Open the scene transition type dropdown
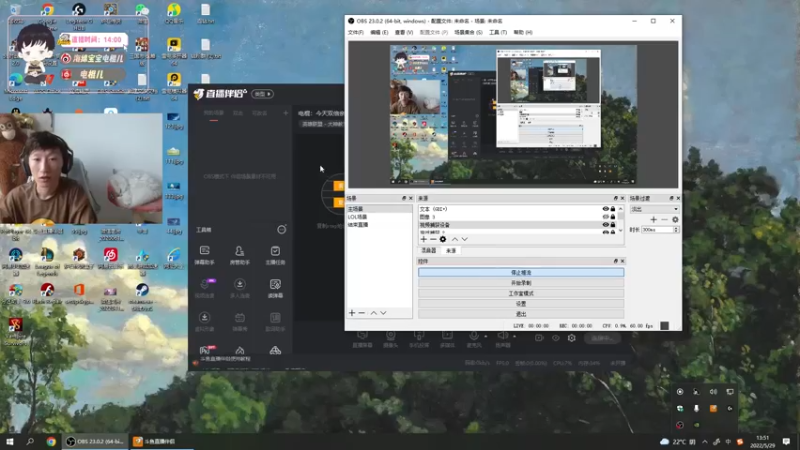 [x=655, y=209]
